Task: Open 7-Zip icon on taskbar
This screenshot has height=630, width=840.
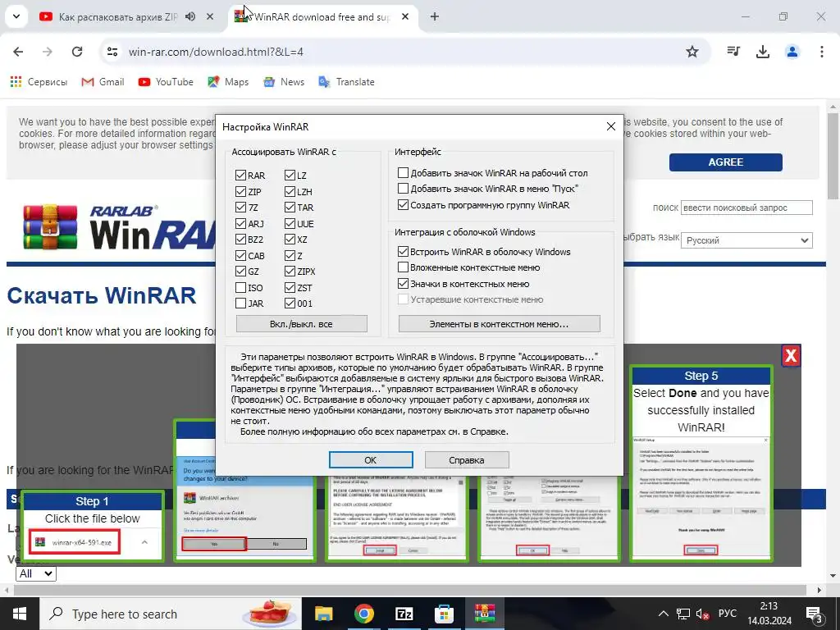Action: (404, 614)
